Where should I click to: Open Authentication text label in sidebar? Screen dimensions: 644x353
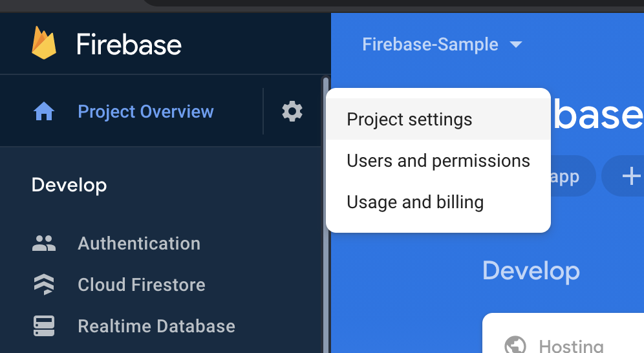[x=139, y=244]
